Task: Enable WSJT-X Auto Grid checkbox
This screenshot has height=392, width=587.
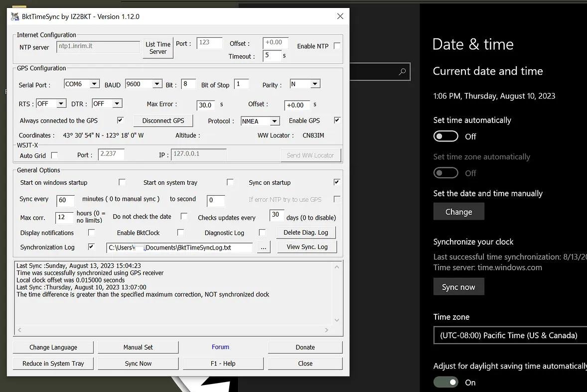Action: [54, 155]
